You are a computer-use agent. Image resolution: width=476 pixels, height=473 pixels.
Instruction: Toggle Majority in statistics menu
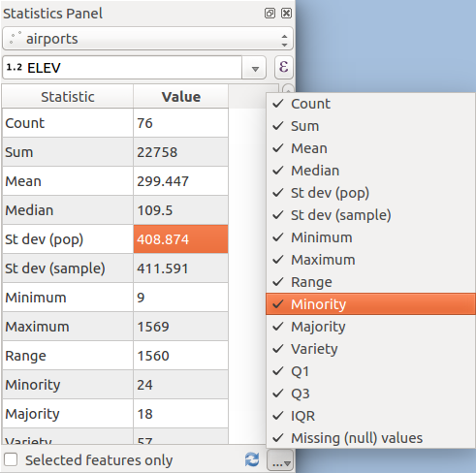coord(370,327)
